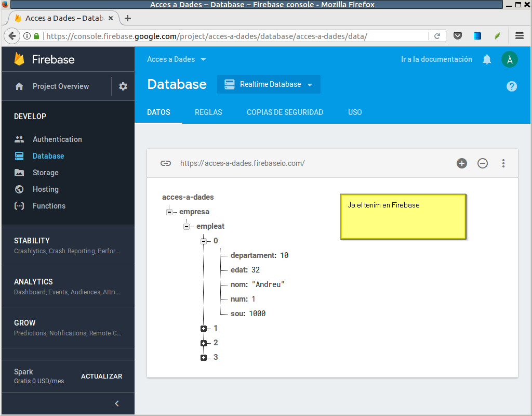This screenshot has width=532, height=416.
Task: Open the COPIAS DE SEGURIDAD tab
Action: [x=285, y=112]
